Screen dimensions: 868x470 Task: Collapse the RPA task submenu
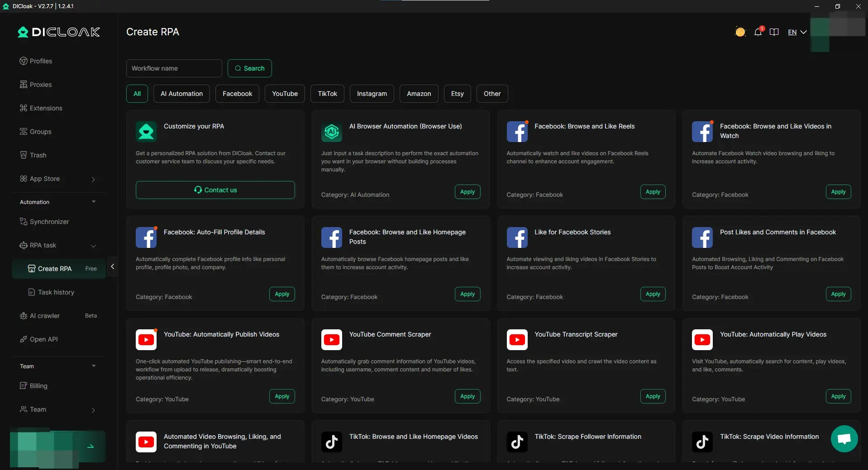[x=93, y=246]
